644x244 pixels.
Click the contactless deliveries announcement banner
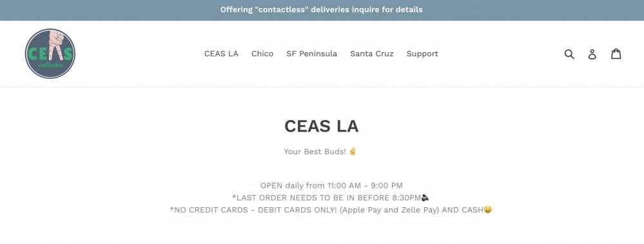[322, 10]
